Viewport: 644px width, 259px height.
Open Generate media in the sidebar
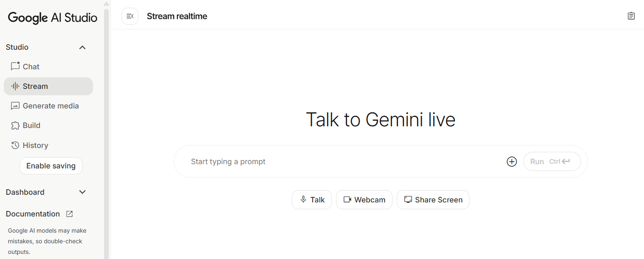coord(51,106)
